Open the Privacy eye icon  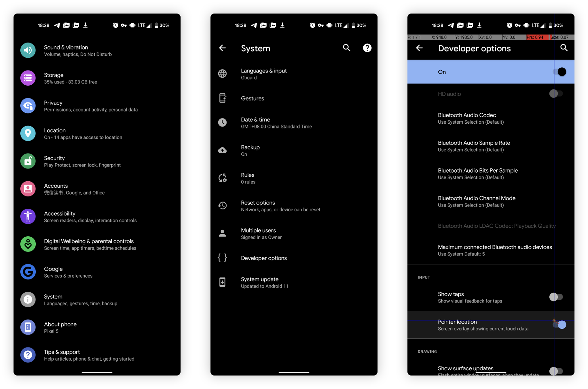click(28, 106)
